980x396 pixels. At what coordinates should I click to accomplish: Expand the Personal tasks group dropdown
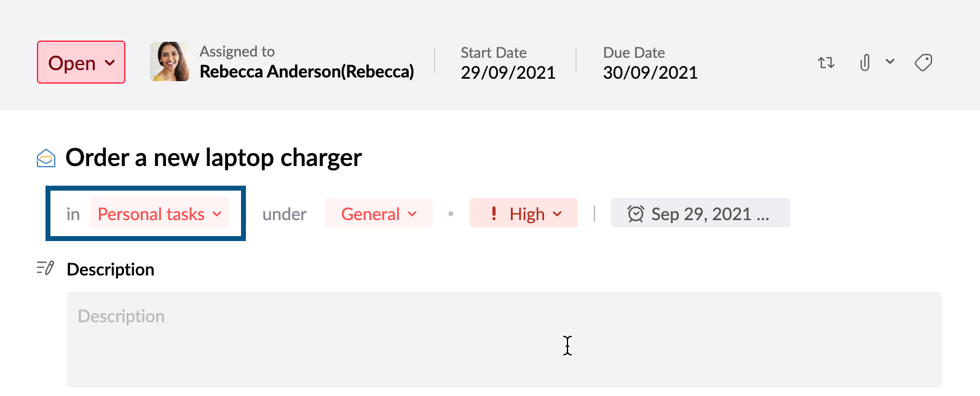tap(159, 214)
